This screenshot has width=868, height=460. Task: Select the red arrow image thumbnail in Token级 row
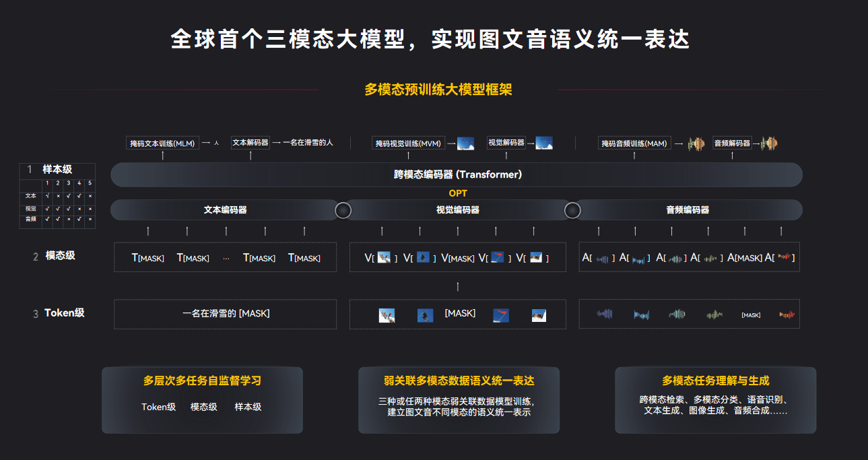tap(500, 314)
